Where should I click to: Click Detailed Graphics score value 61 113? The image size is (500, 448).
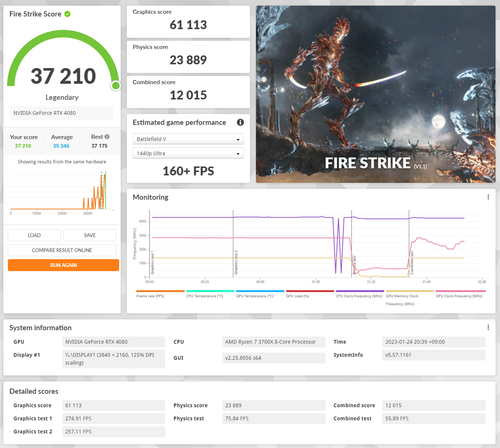pos(114,405)
